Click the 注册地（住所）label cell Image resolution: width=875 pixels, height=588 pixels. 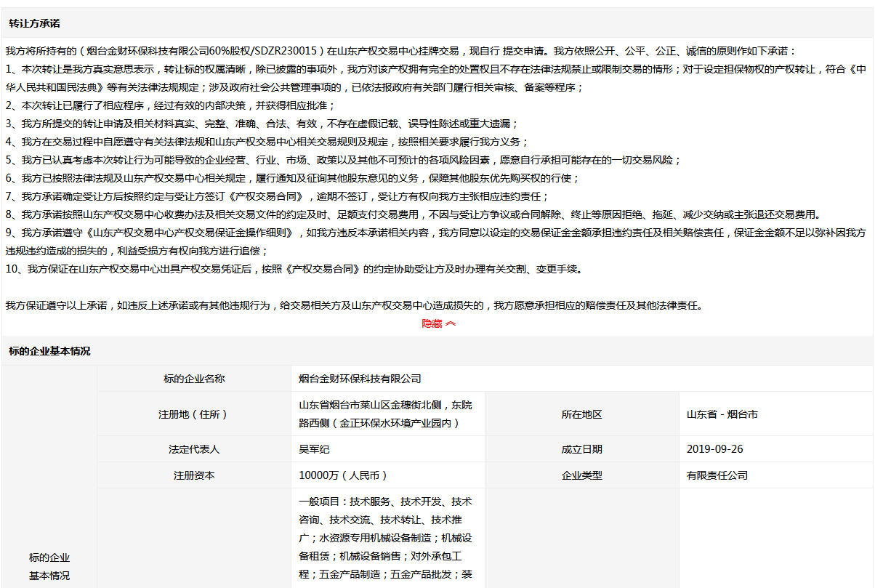(x=194, y=414)
